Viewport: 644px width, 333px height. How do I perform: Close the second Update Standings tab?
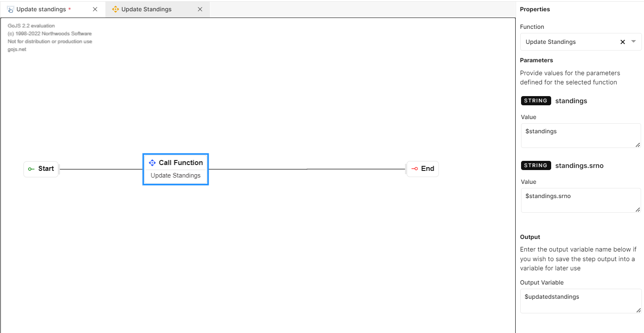coord(200,9)
